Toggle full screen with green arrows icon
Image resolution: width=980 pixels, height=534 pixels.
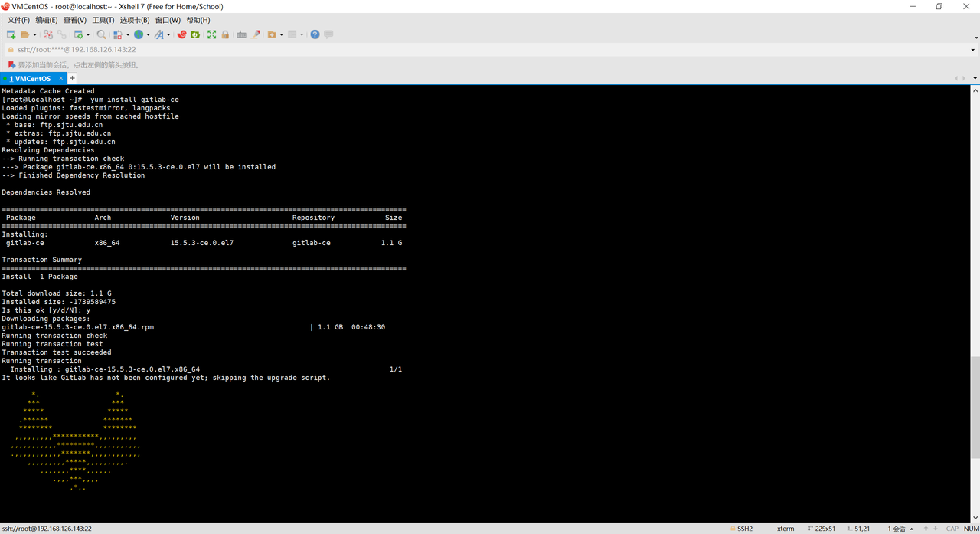(212, 34)
